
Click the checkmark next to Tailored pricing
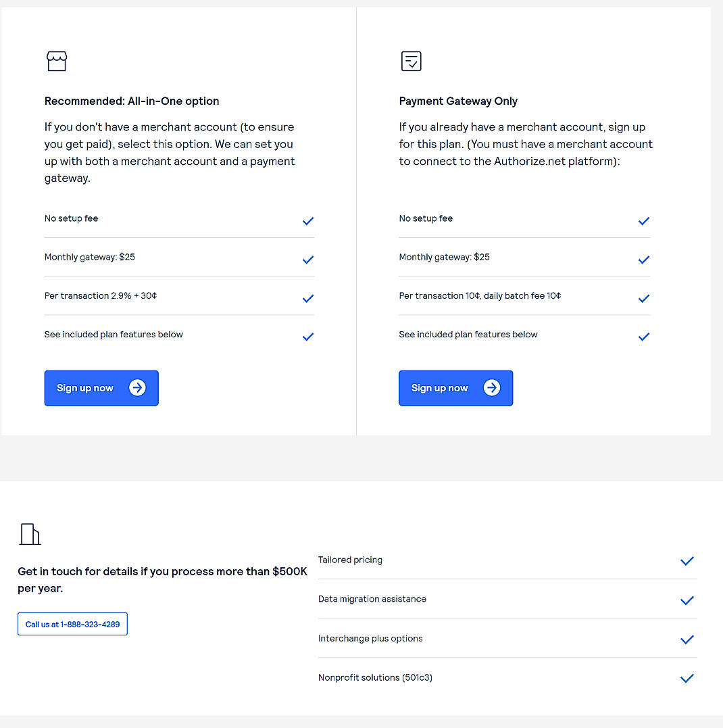coord(687,561)
